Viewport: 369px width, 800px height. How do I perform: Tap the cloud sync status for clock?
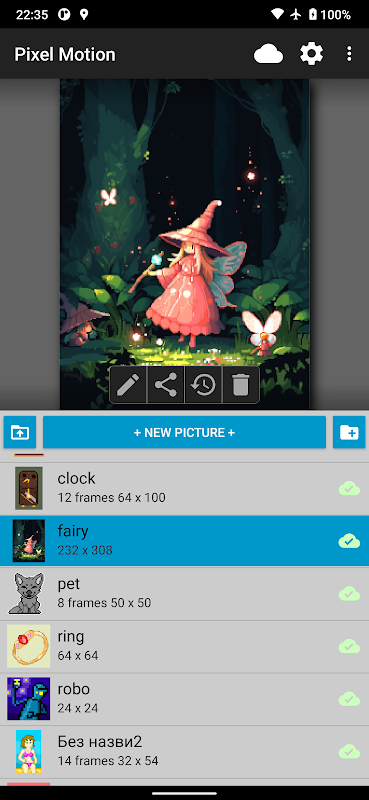click(x=349, y=489)
